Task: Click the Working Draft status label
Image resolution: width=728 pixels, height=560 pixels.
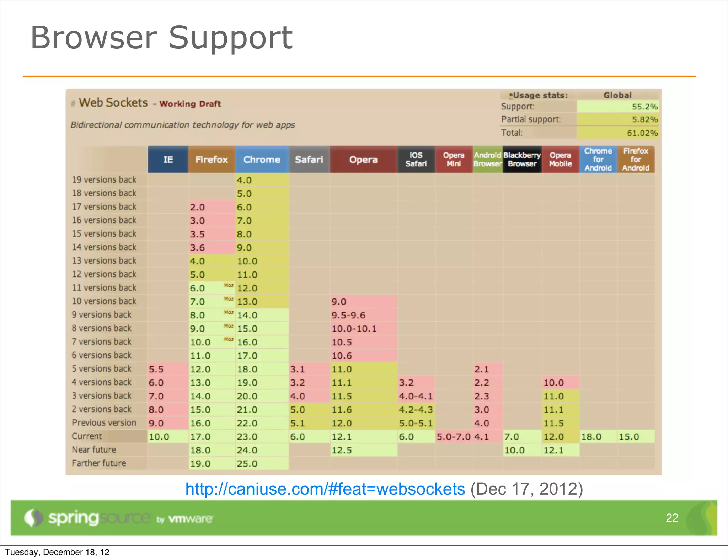Action: pyautogui.click(x=190, y=104)
